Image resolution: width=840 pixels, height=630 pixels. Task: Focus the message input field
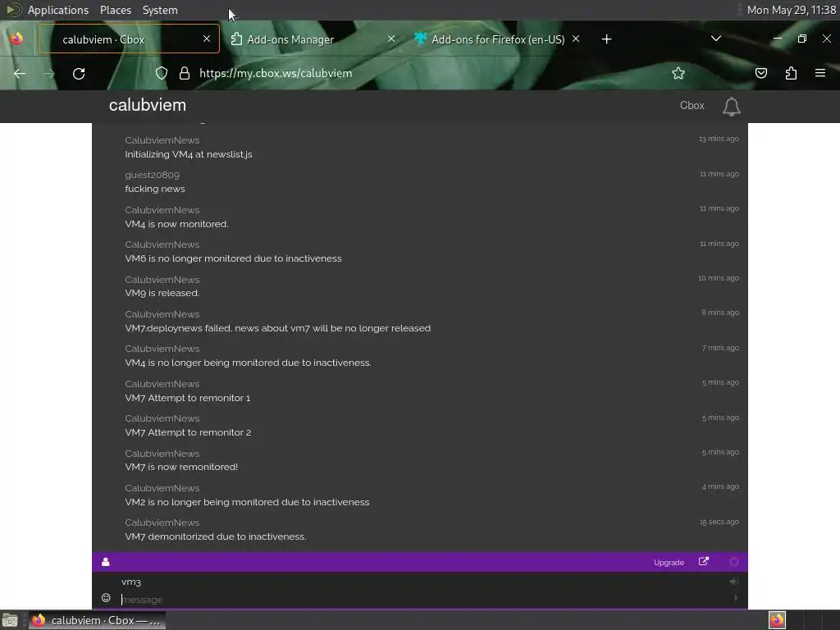click(x=423, y=600)
